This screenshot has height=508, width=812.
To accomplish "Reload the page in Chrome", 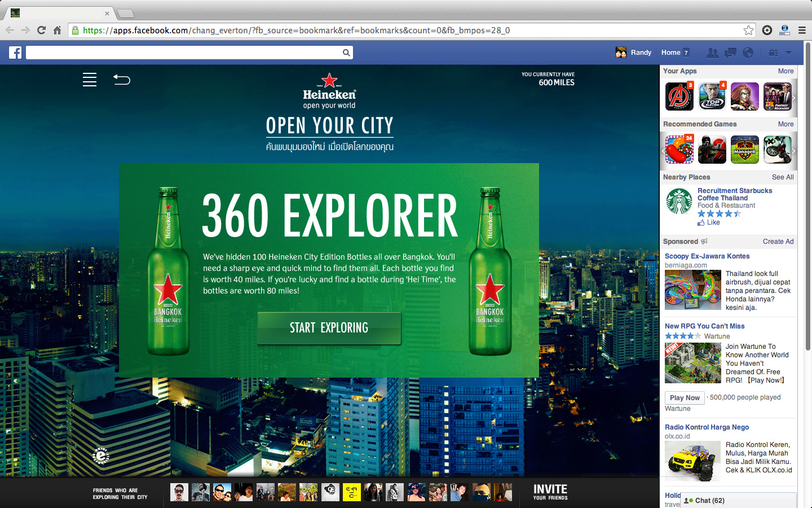I will [41, 30].
